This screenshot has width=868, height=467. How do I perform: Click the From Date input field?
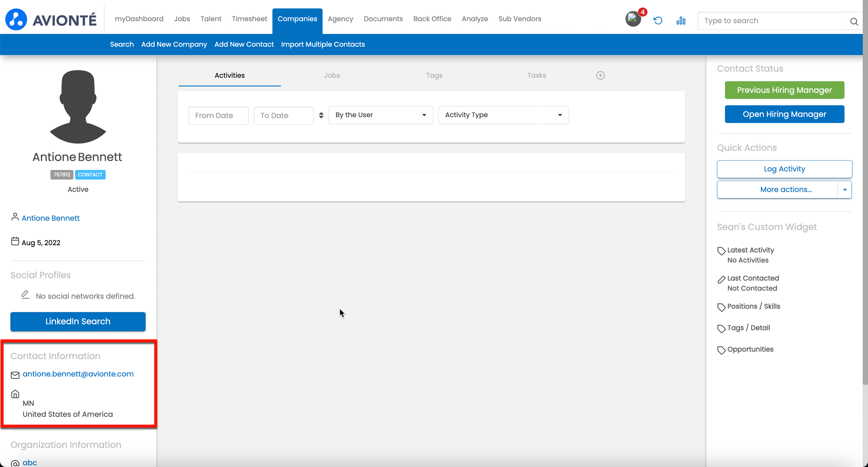[x=218, y=115]
